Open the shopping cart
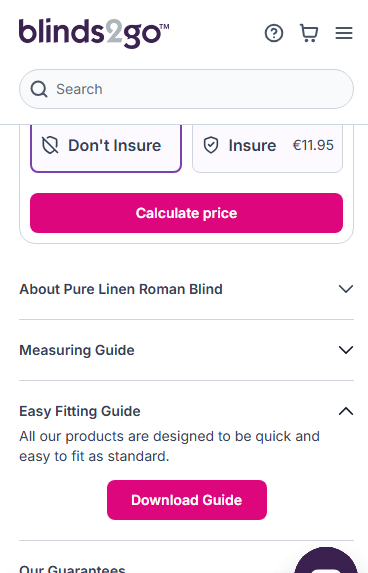The image size is (368, 573). tap(309, 33)
